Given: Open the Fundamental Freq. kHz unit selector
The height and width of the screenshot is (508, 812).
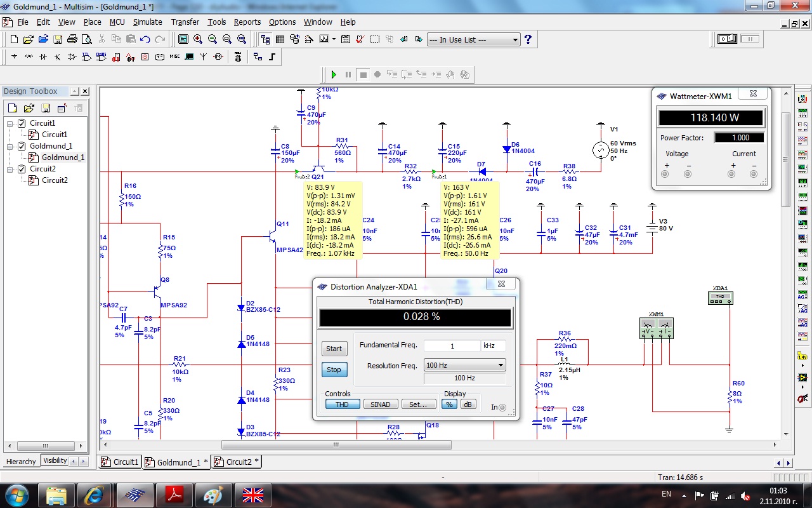Looking at the screenshot, I should (494, 345).
